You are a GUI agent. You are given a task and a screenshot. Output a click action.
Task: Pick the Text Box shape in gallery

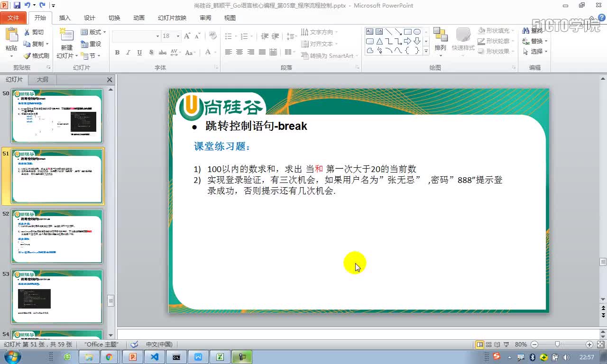tap(370, 32)
